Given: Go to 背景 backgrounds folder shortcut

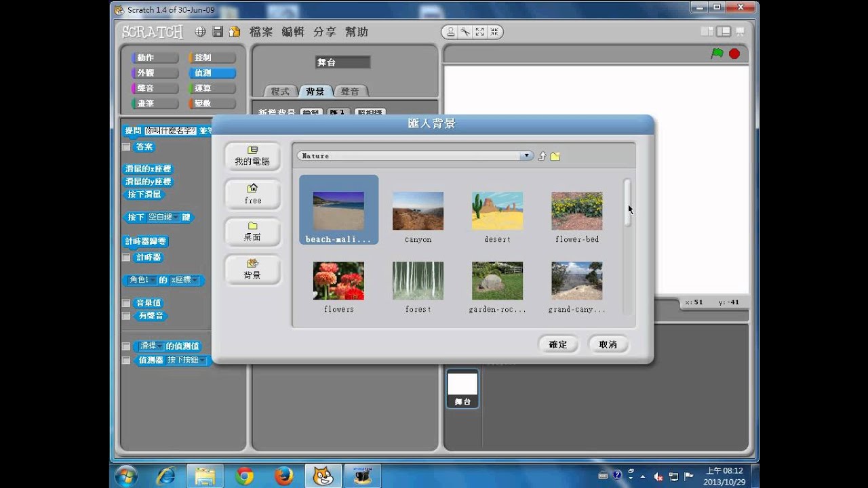Looking at the screenshot, I should pos(252,270).
